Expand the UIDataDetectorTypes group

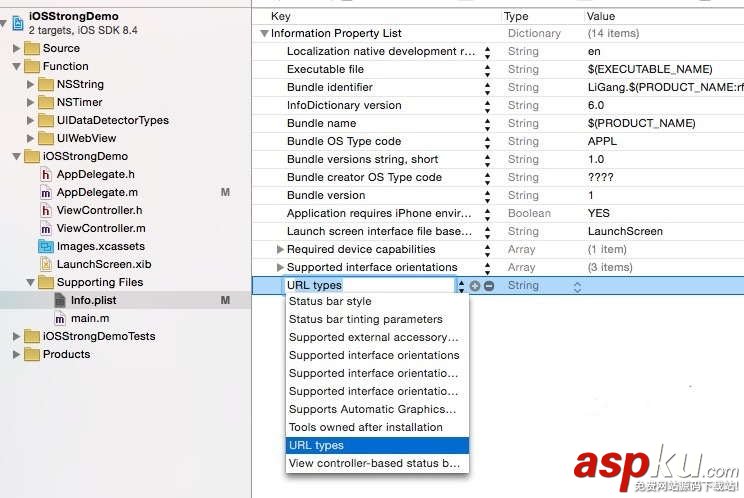coord(30,120)
